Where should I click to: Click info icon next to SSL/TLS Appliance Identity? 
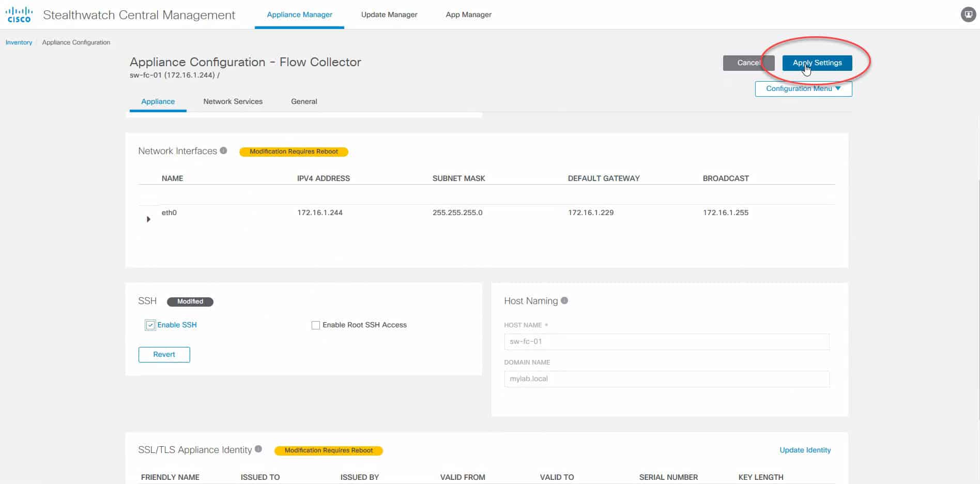point(258,449)
